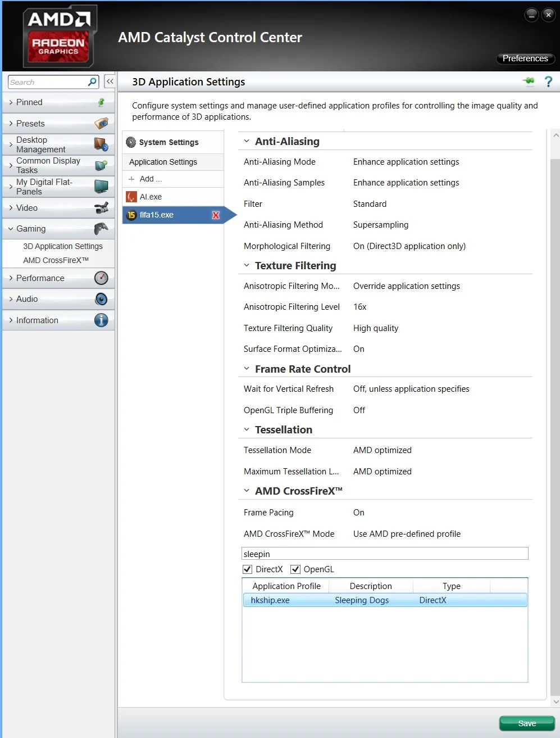The width and height of the screenshot is (560, 738).
Task: Collapse the Gaming section
Action: click(11, 229)
